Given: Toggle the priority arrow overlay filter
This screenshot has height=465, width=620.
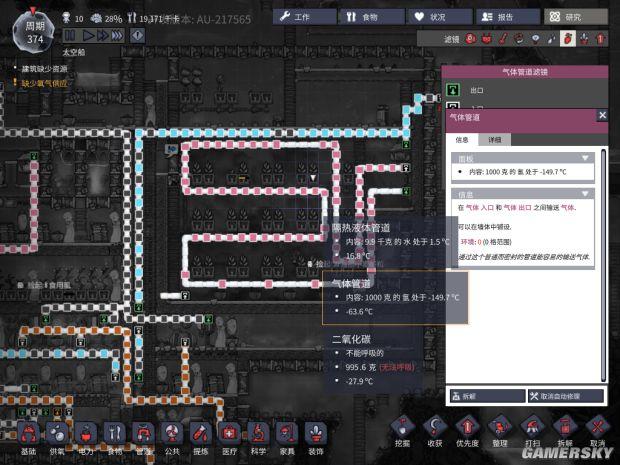Looking at the screenshot, I should [601, 39].
